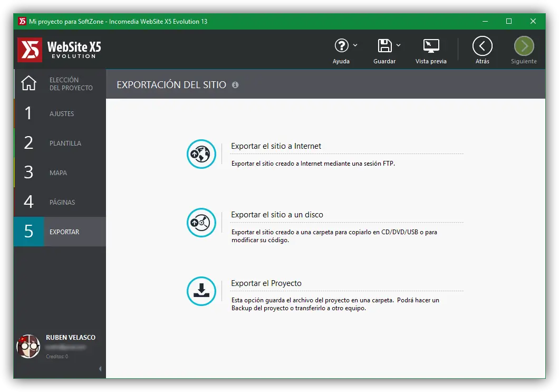Image resolution: width=559 pixels, height=392 pixels.
Task: Open Exportar el sitio a un disco
Action: tap(277, 214)
